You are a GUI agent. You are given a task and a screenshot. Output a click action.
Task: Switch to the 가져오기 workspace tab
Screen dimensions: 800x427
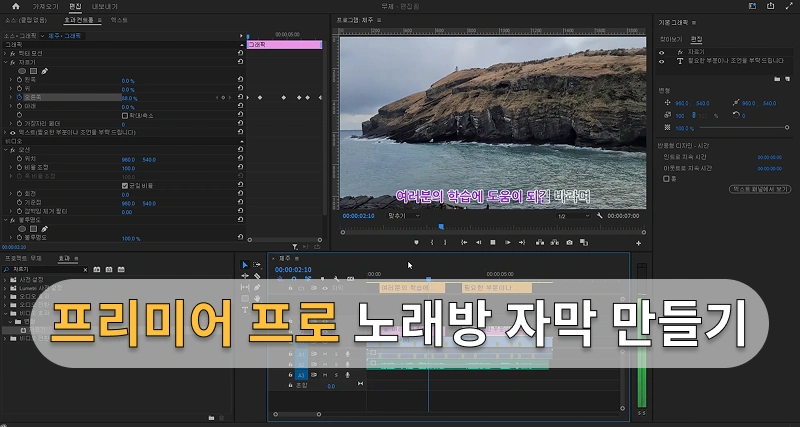[46, 6]
